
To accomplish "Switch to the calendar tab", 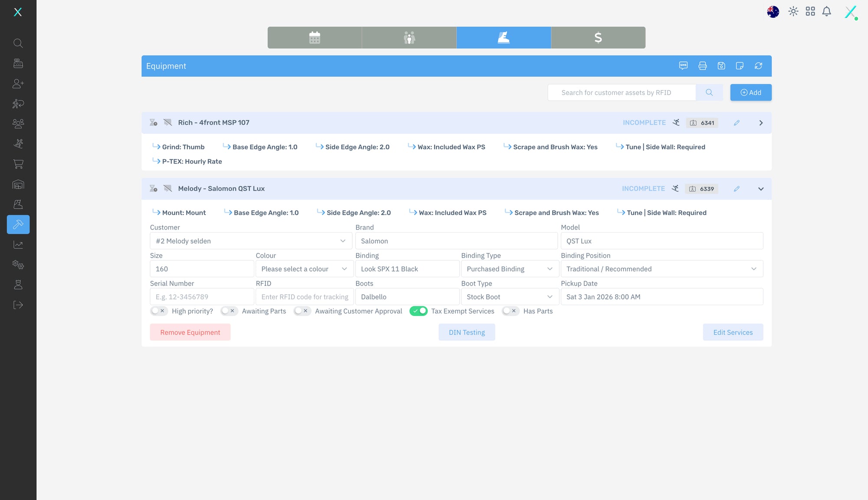I will click(314, 38).
